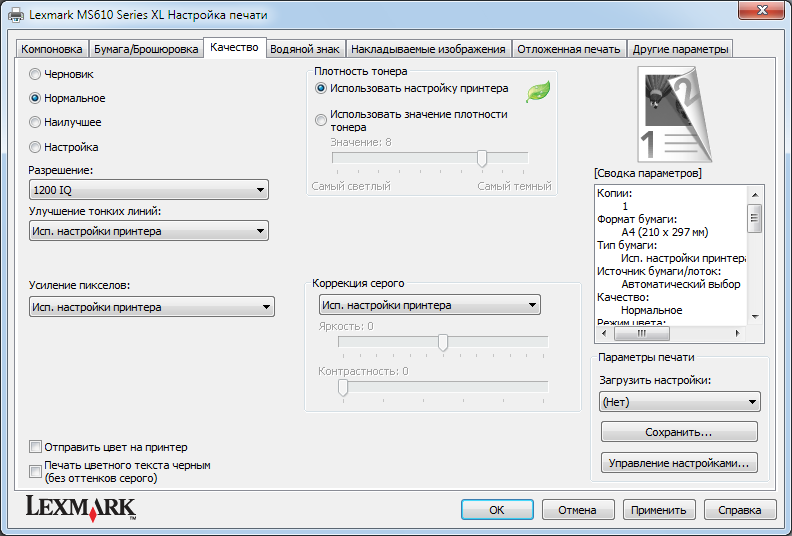Select the Качество tab
The height and width of the screenshot is (536, 792).
point(234,47)
